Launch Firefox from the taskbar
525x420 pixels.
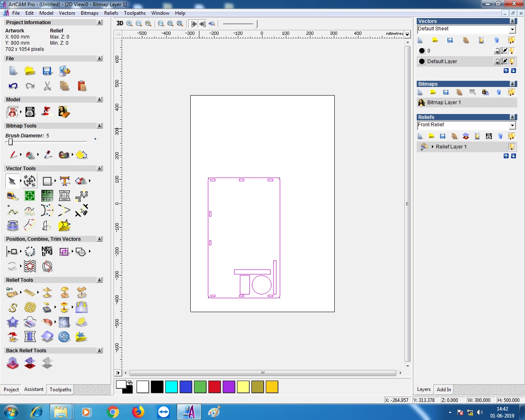138,412
